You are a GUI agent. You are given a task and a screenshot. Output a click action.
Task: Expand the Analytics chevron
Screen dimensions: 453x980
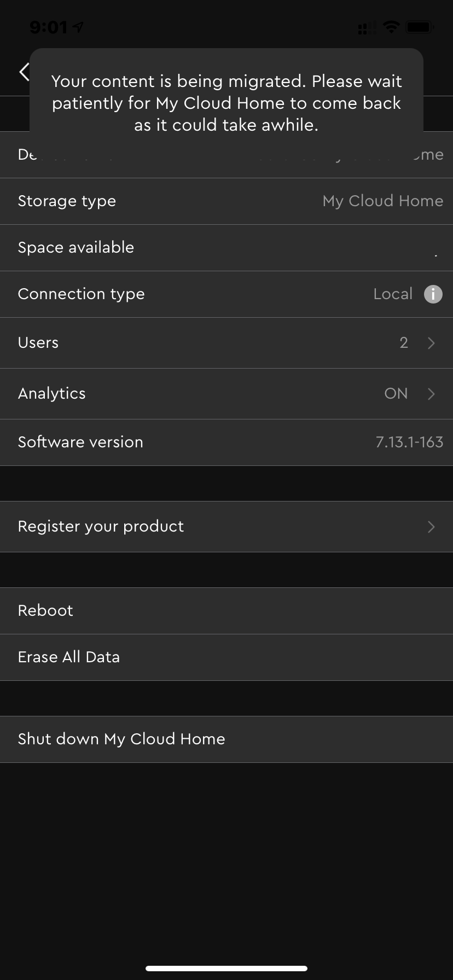click(431, 394)
